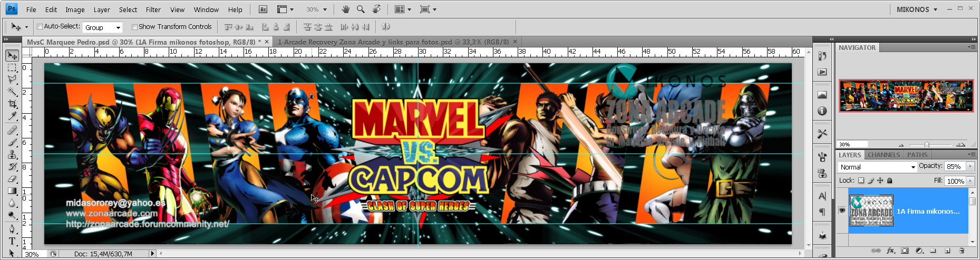Open the Actions panel play icon

coord(822,72)
